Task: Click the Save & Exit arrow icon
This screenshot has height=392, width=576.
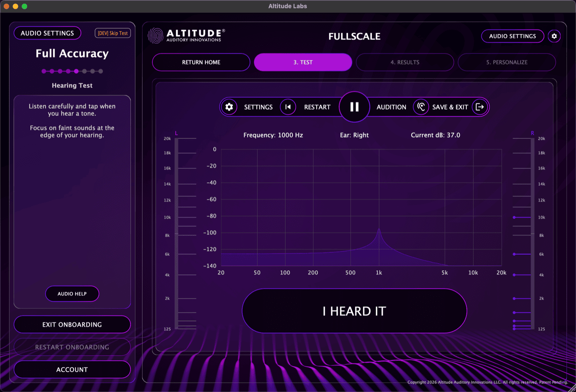Action: (480, 107)
